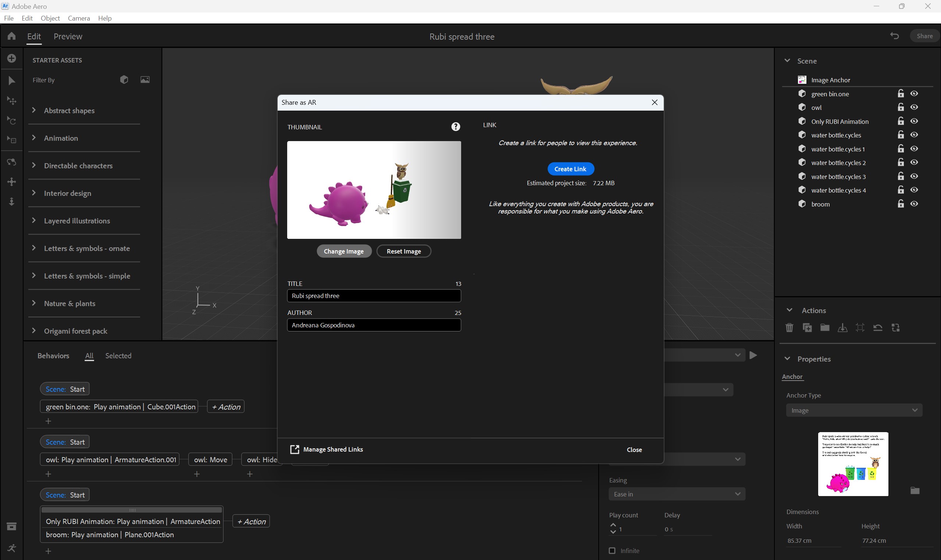The width and height of the screenshot is (941, 560).
Task: Open the Camera menu
Action: coord(79,18)
